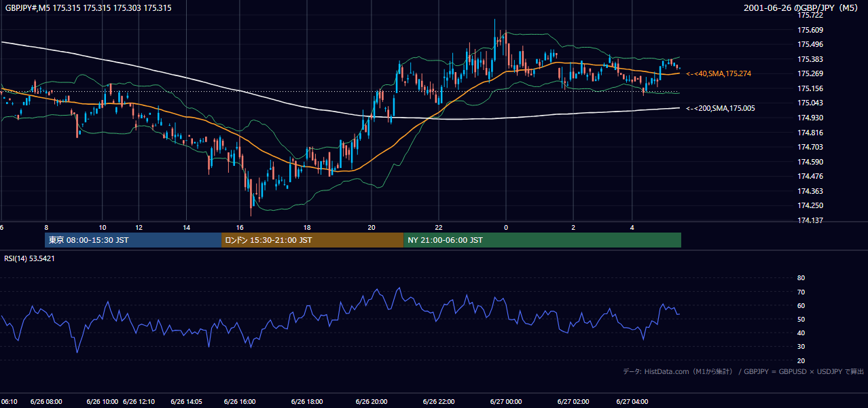Viewport: 868px width, 408px height.
Task: Click bottom timeline label 6/27 04:00
Action: coord(632,402)
